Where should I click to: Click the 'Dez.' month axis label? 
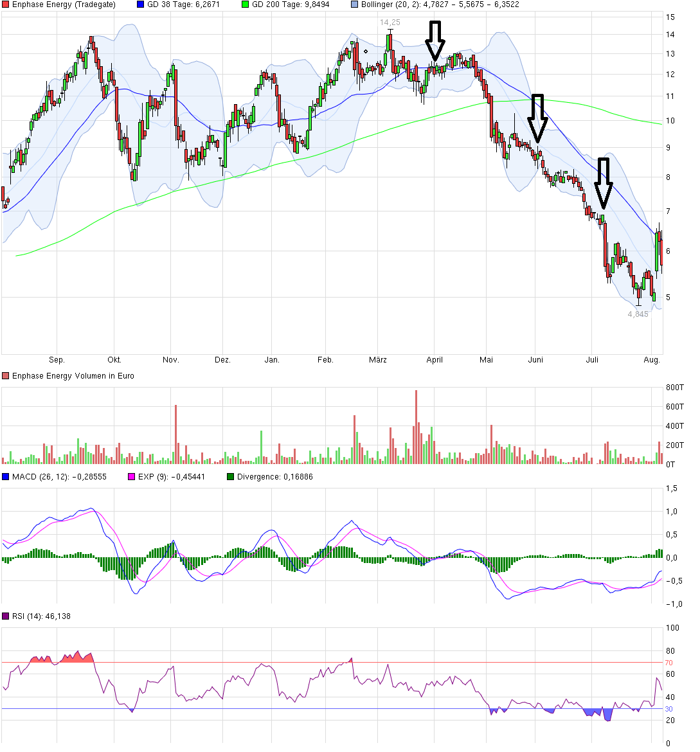[222, 360]
